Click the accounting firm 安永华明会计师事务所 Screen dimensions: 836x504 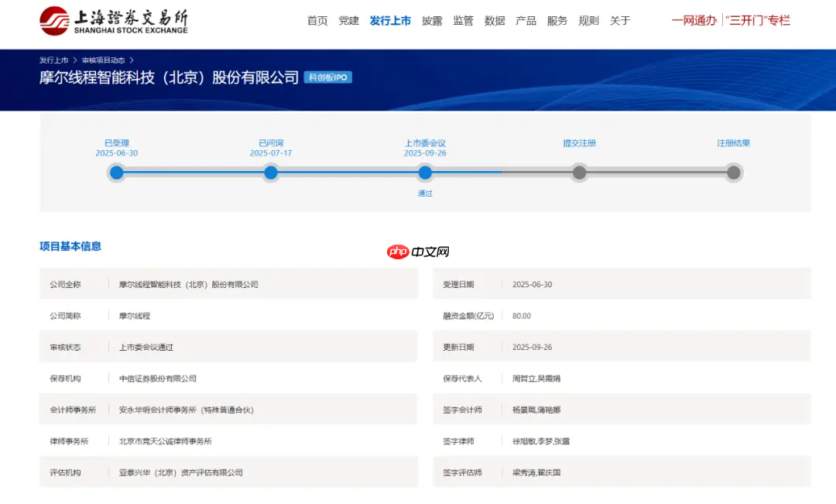(x=186, y=410)
